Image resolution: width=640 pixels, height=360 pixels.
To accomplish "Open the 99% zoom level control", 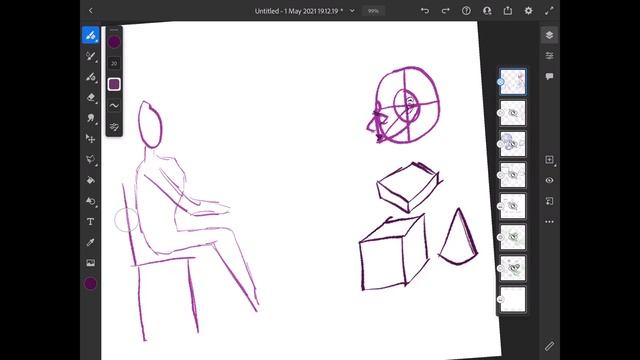I will click(x=373, y=11).
